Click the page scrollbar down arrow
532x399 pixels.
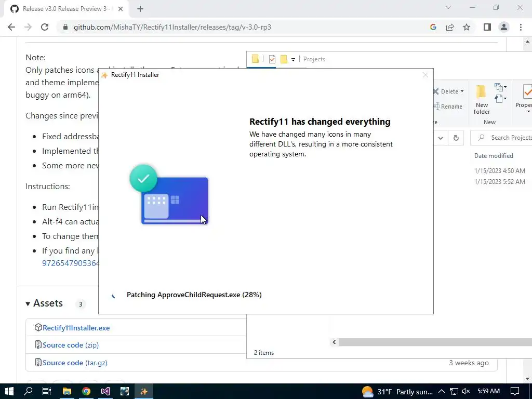[527, 379]
